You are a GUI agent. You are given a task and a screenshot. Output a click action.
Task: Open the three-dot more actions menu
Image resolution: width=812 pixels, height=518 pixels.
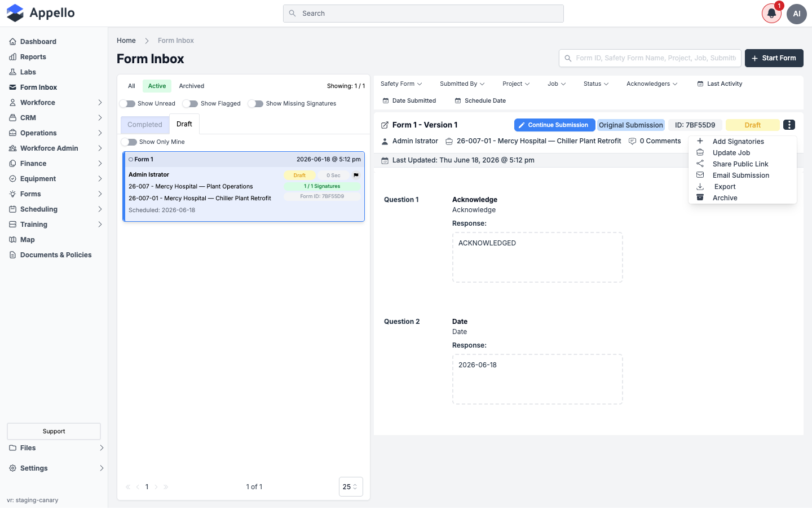(789, 125)
